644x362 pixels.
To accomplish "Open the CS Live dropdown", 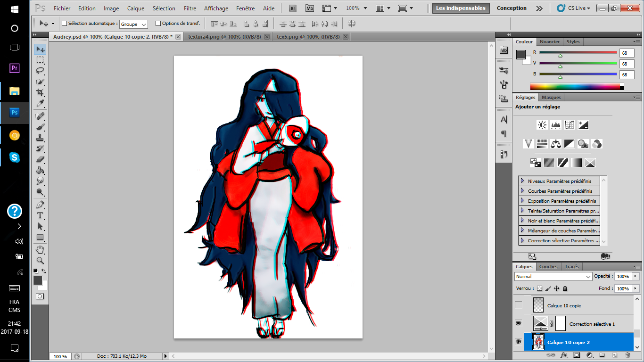I will pos(574,8).
